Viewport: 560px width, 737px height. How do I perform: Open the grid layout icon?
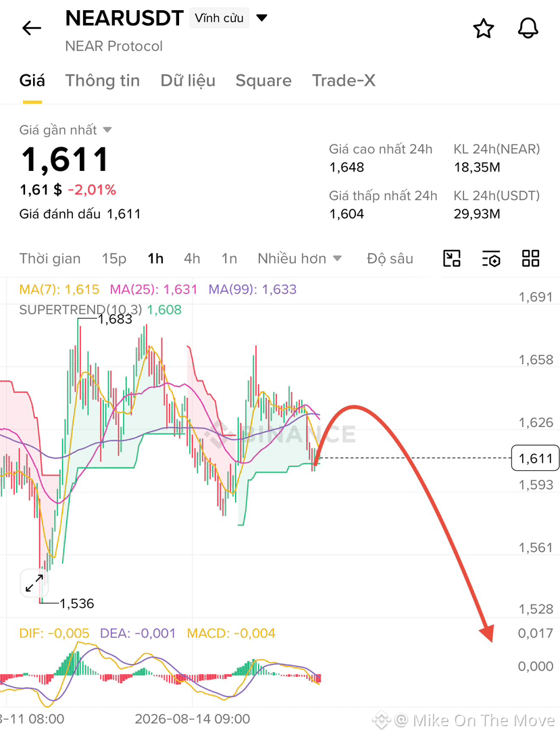(531, 259)
